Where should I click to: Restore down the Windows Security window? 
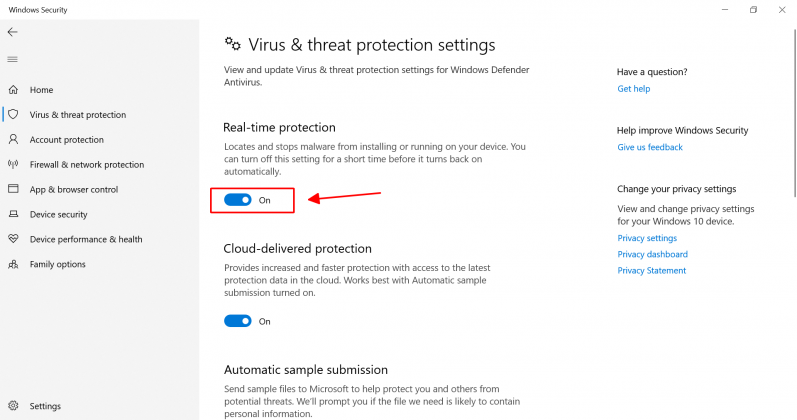click(753, 9)
